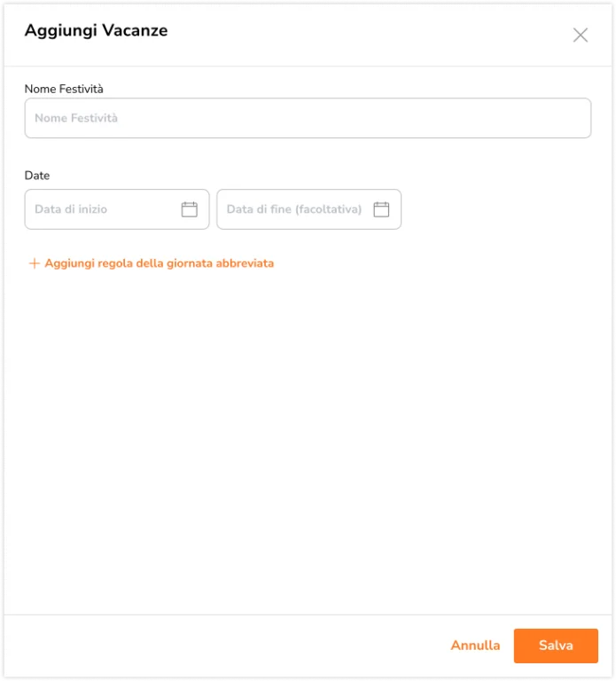Click the Date section label
616x681 pixels.
37,176
